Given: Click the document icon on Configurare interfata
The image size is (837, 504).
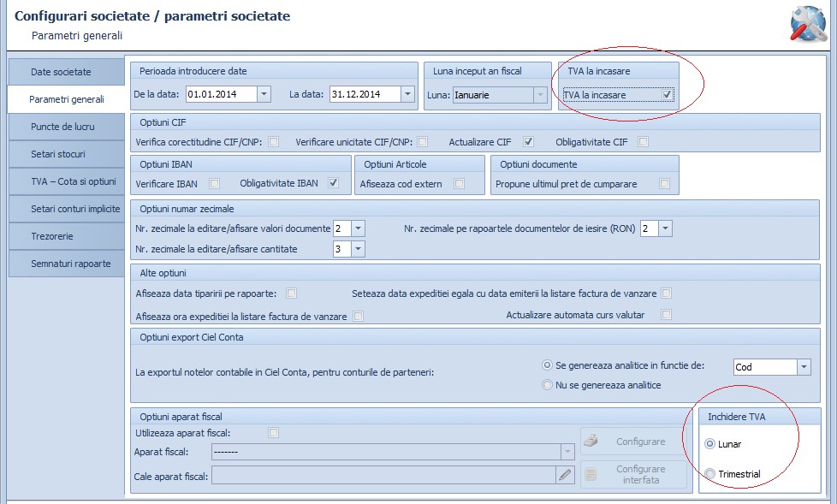Looking at the screenshot, I should (x=591, y=474).
